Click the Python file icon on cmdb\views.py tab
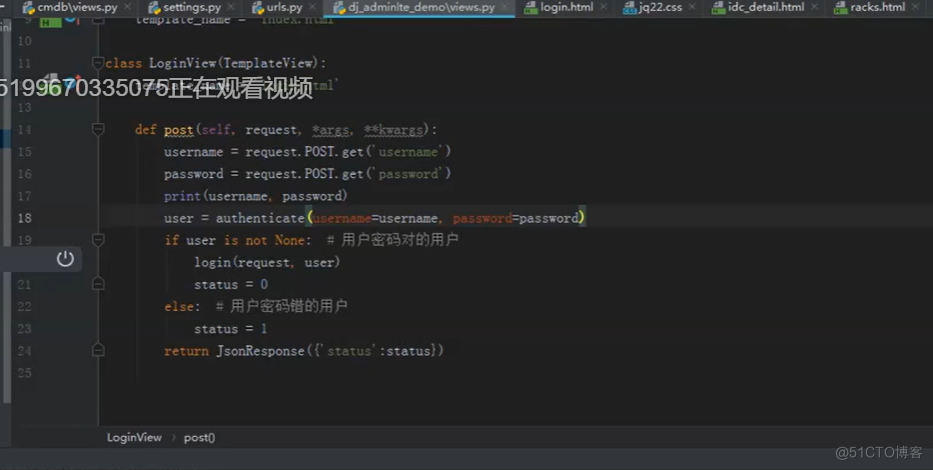This screenshot has width=933, height=470. tap(29, 8)
